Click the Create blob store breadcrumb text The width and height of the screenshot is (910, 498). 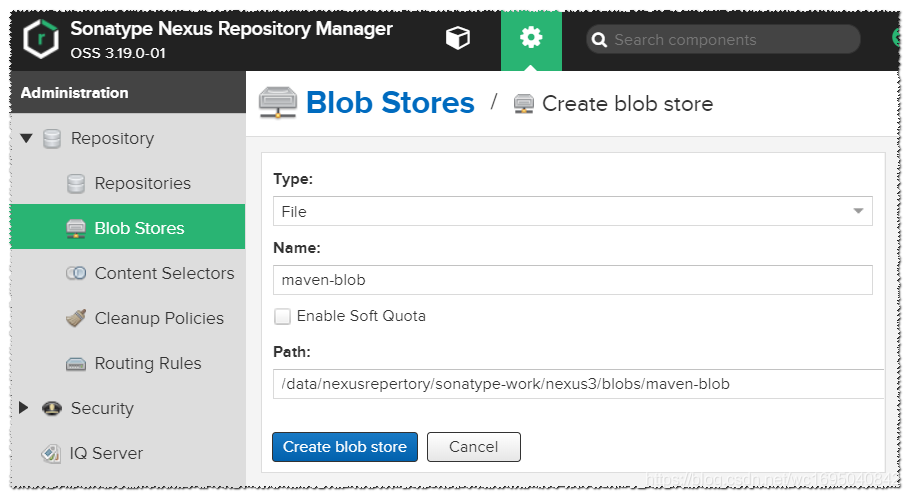pyautogui.click(x=627, y=104)
